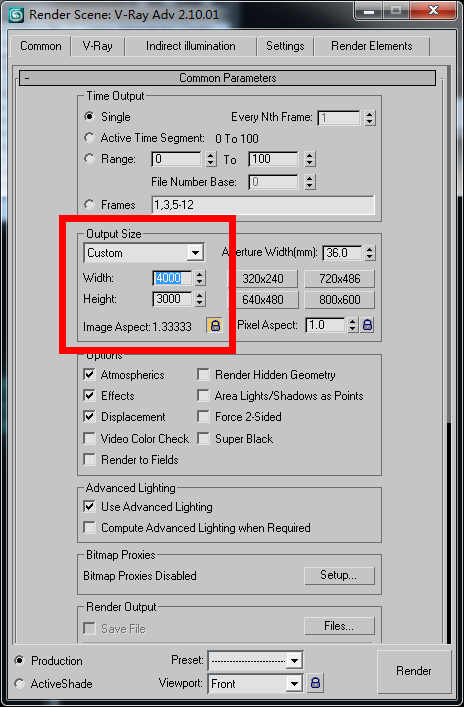Uncheck the Atmospherics option
The image size is (464, 707).
tap(89, 375)
